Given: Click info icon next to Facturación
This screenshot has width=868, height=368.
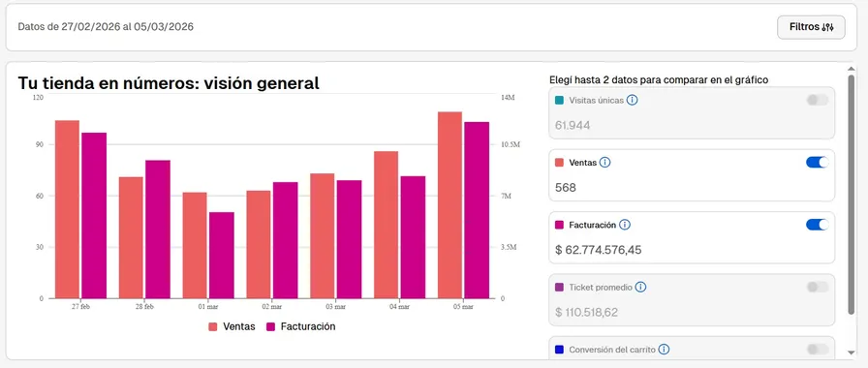Looking at the screenshot, I should click(x=625, y=225).
